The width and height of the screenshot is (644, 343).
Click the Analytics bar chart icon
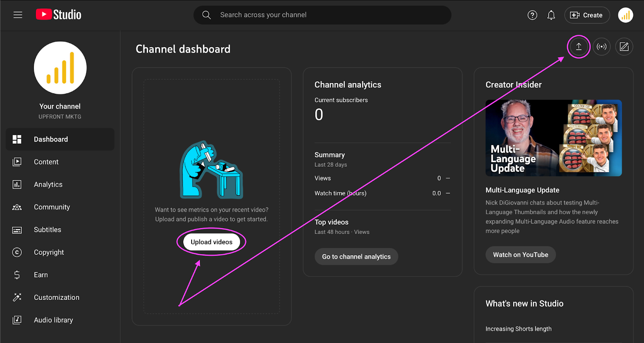click(17, 184)
